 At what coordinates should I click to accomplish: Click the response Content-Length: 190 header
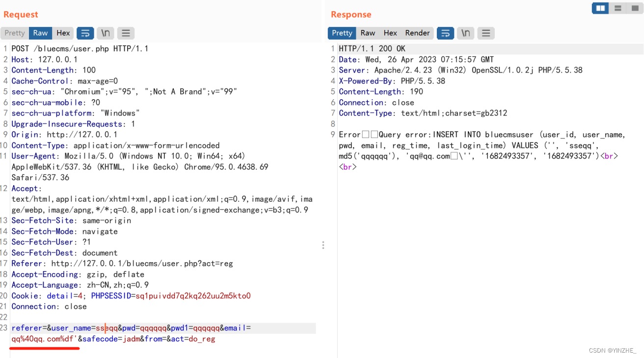pos(381,92)
